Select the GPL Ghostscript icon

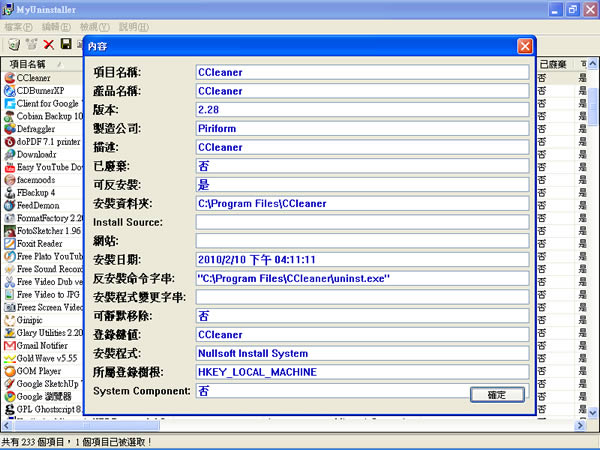[x=10, y=409]
